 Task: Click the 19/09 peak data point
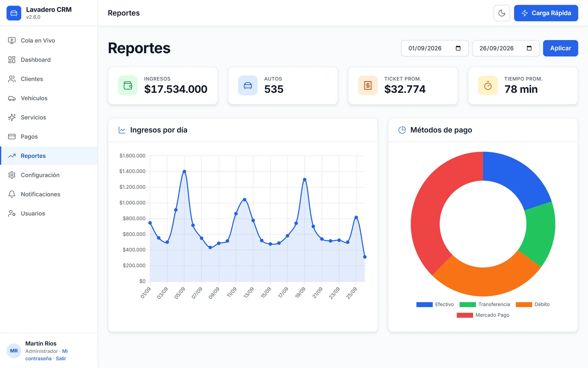pos(305,180)
